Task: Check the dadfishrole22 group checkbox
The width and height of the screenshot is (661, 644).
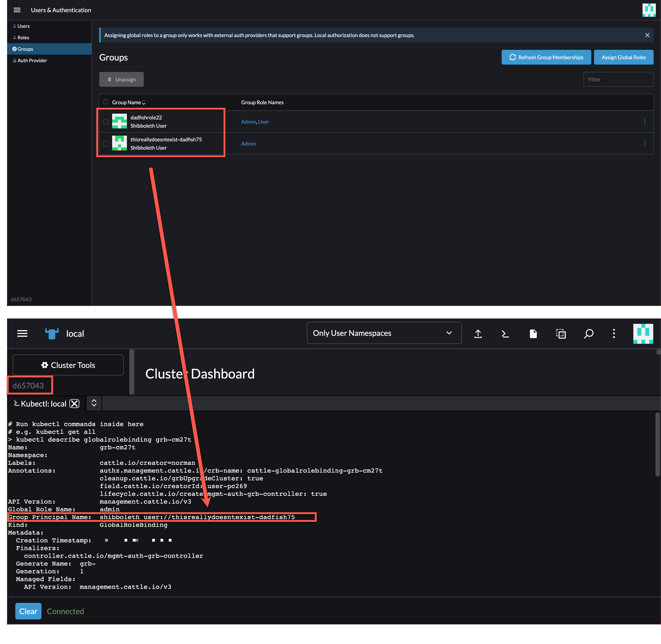Action: tap(105, 121)
